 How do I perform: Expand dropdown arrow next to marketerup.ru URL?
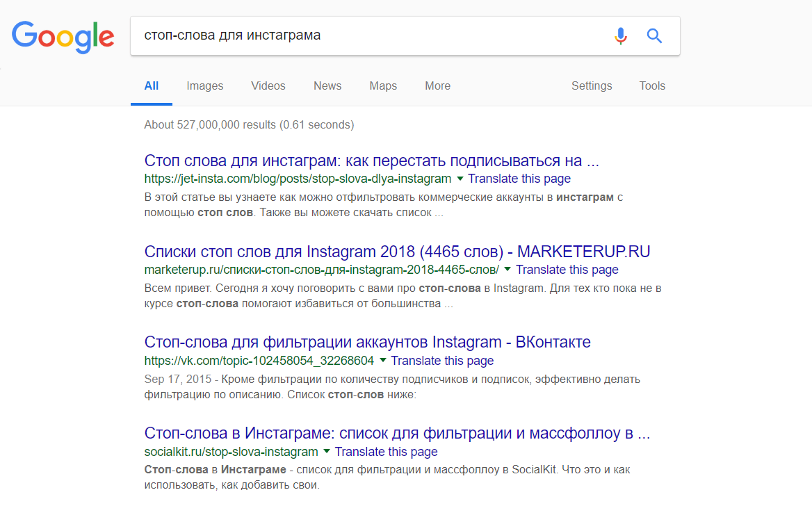pos(507,269)
